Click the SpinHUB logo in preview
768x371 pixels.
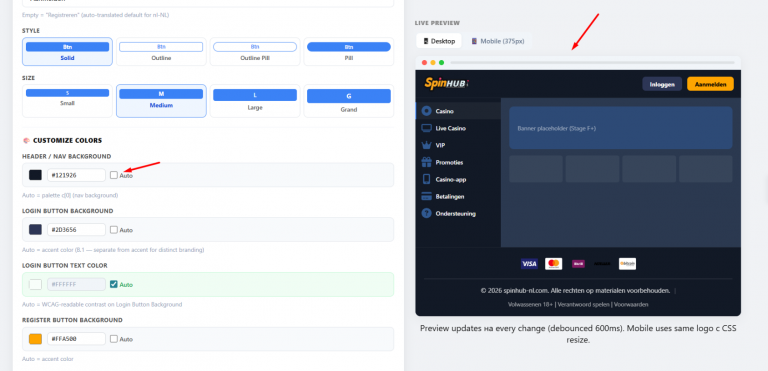click(446, 83)
